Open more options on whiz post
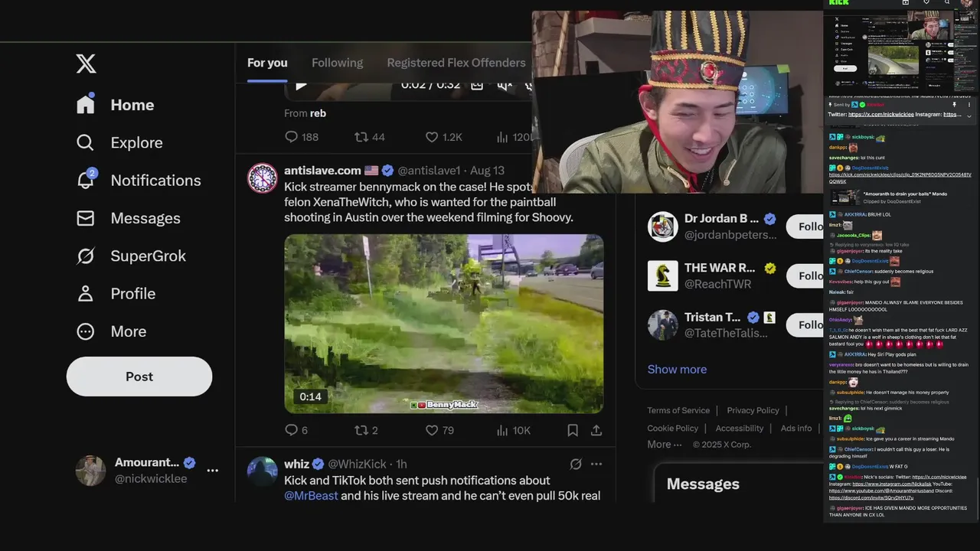The width and height of the screenshot is (980, 551). 596,464
